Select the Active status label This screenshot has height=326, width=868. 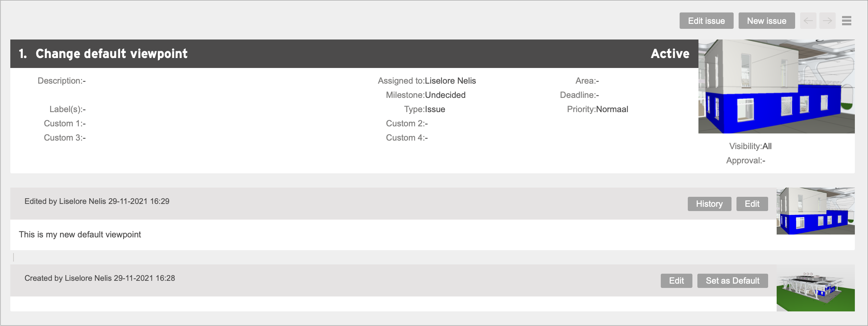coord(670,54)
